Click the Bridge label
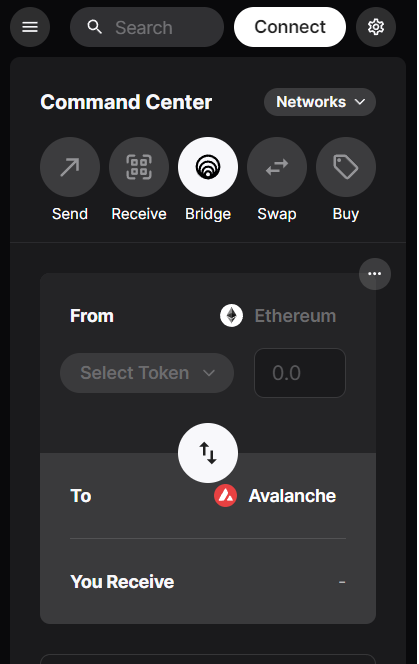This screenshot has height=664, width=419. pos(208,214)
